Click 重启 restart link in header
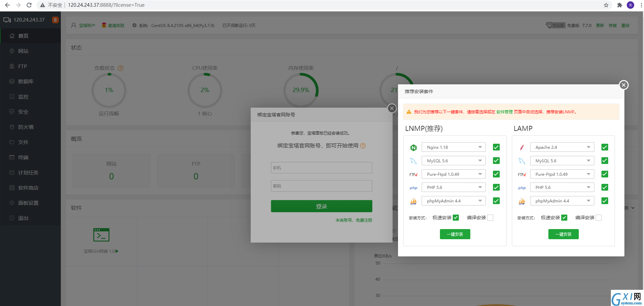The height and width of the screenshot is (306, 644). pyautogui.click(x=625, y=25)
